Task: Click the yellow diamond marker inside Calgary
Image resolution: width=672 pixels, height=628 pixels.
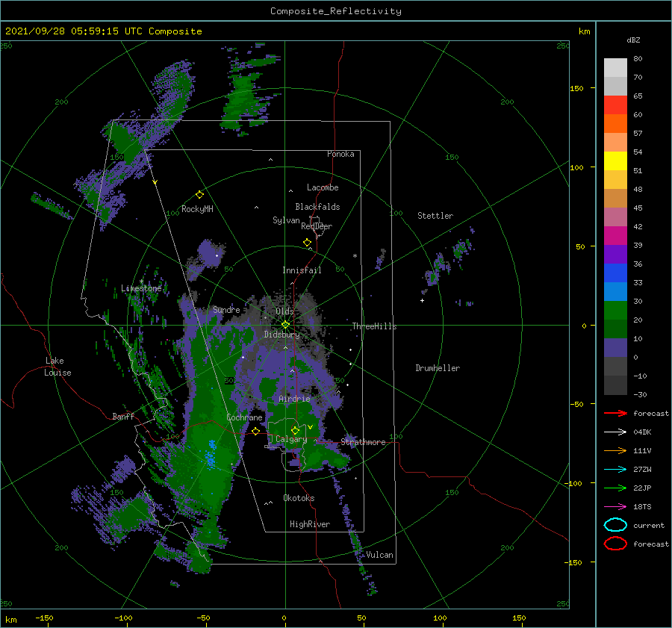Action: pos(295,430)
